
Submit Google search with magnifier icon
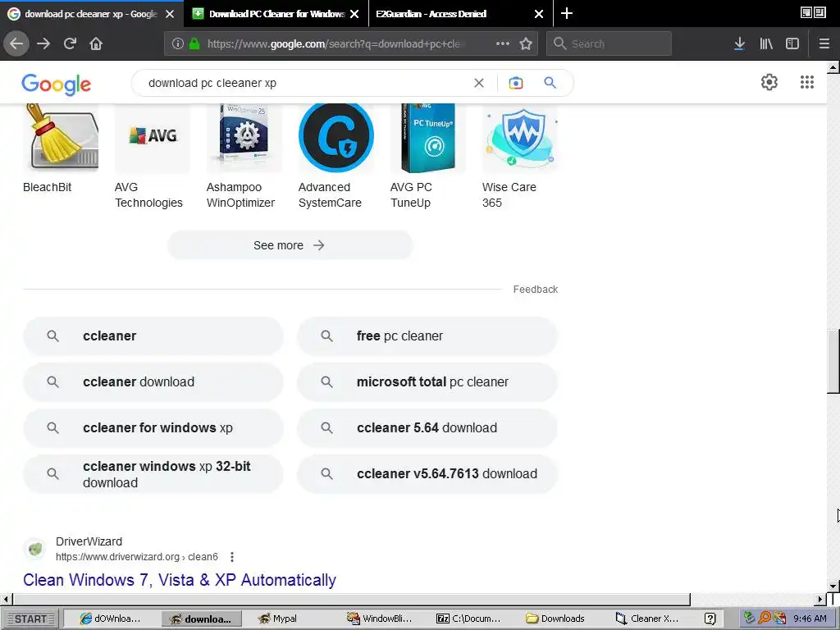(550, 83)
